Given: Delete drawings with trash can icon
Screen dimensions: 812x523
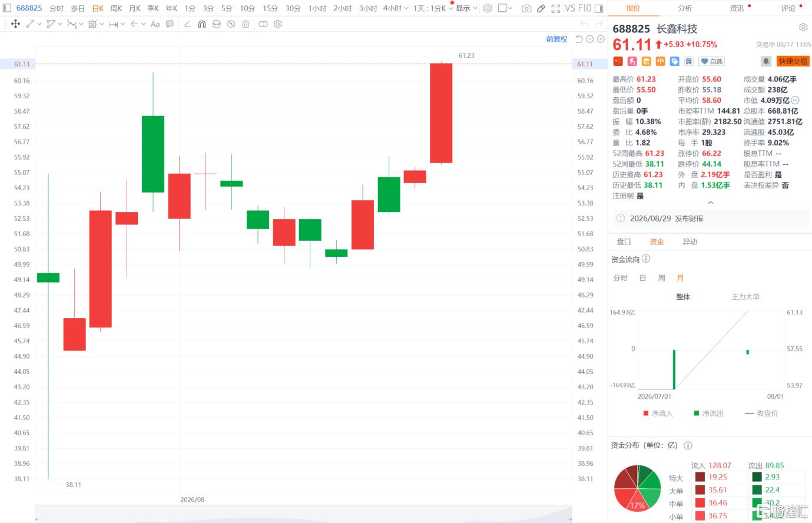Looking at the screenshot, I should click(x=246, y=24).
